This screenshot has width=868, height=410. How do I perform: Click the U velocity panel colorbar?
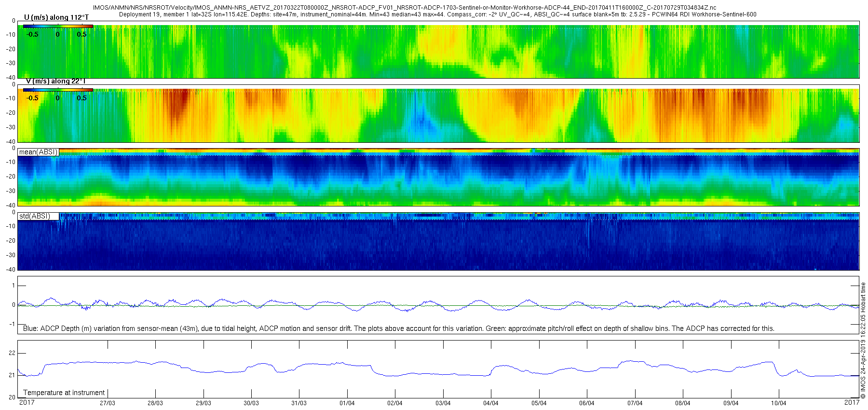tap(58, 27)
